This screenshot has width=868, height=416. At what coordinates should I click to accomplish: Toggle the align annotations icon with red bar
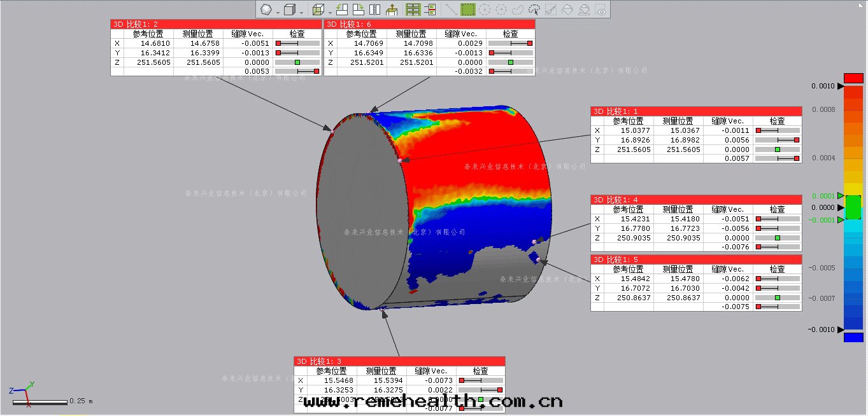[x=430, y=10]
